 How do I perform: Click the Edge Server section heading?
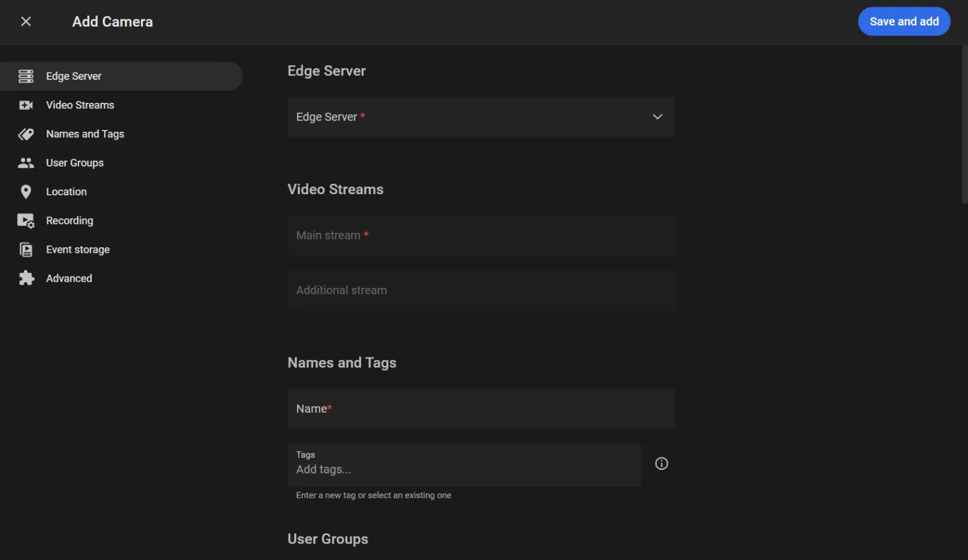point(327,71)
